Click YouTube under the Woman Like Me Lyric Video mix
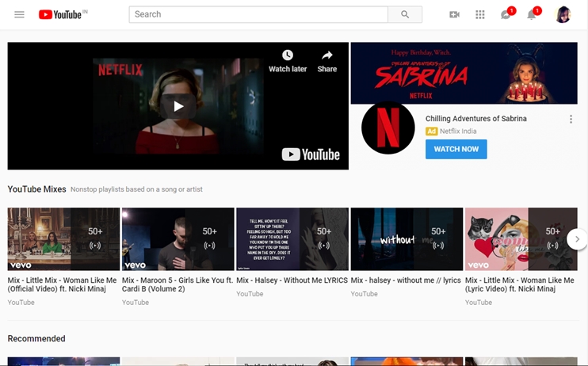588x366 pixels. (479, 303)
